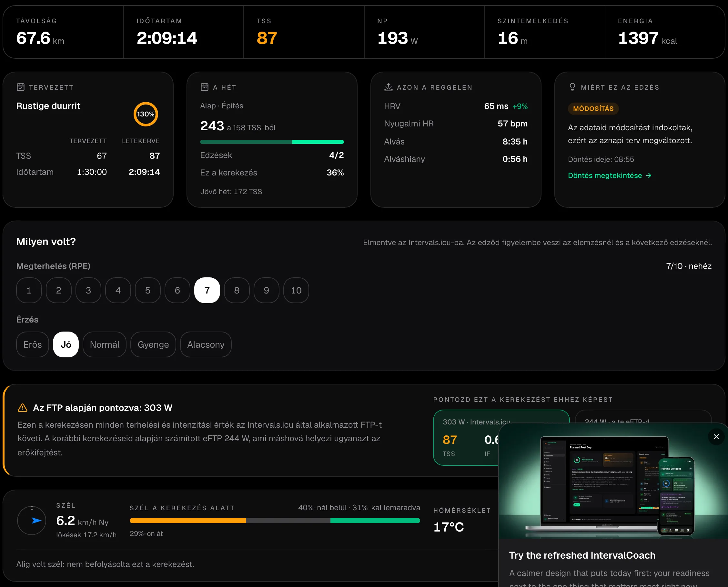Choose the Jó feeling option
Image resolution: width=728 pixels, height=587 pixels.
(66, 344)
